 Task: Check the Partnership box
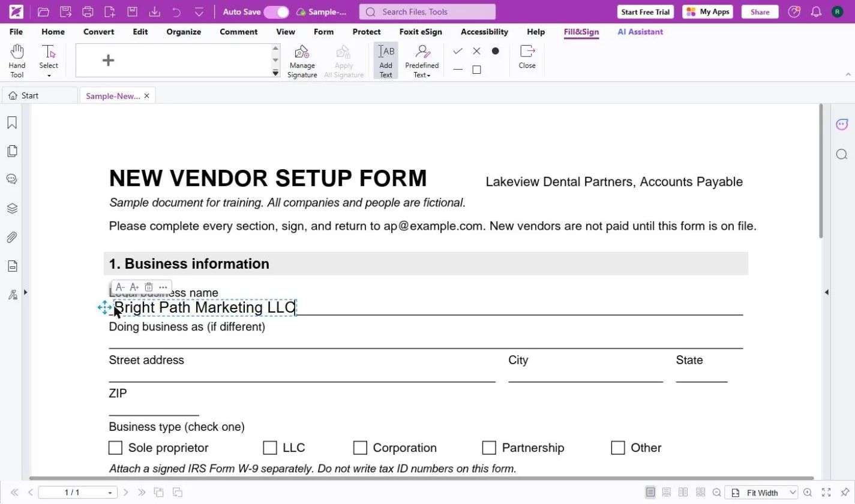coord(489,448)
